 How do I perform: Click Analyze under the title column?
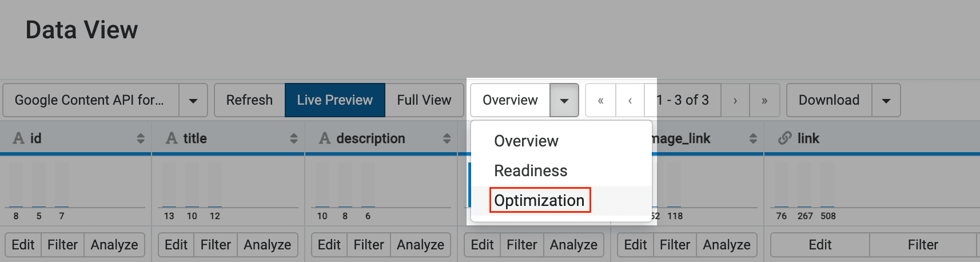pos(267,245)
